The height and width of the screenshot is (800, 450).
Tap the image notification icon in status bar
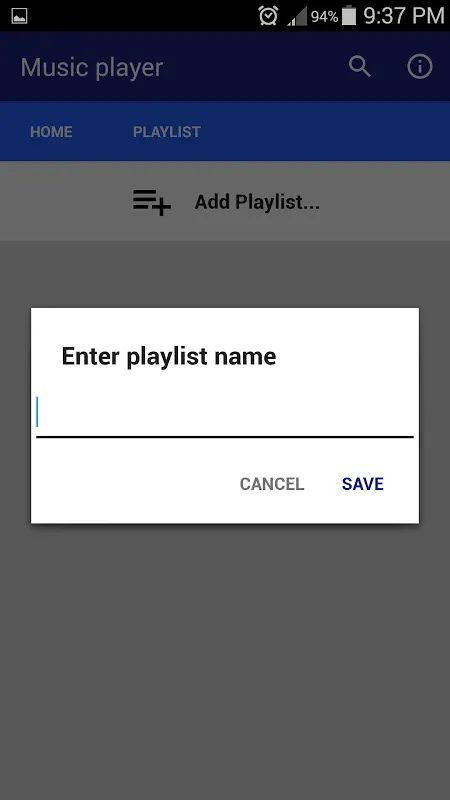19,16
